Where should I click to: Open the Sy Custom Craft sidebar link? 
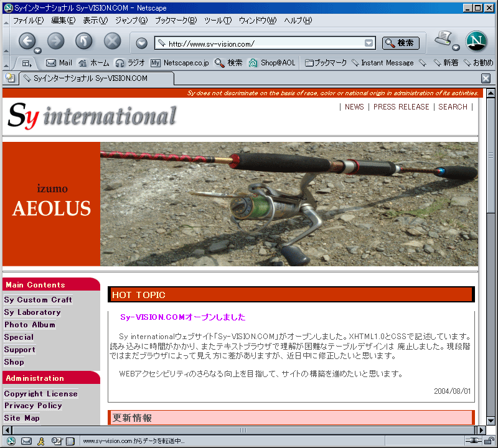pos(38,300)
